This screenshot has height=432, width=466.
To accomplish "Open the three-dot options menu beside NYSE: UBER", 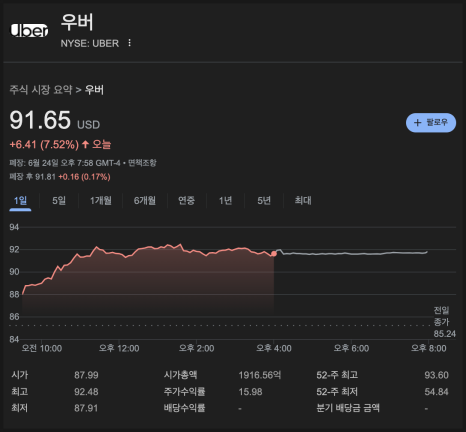I will pos(129,43).
